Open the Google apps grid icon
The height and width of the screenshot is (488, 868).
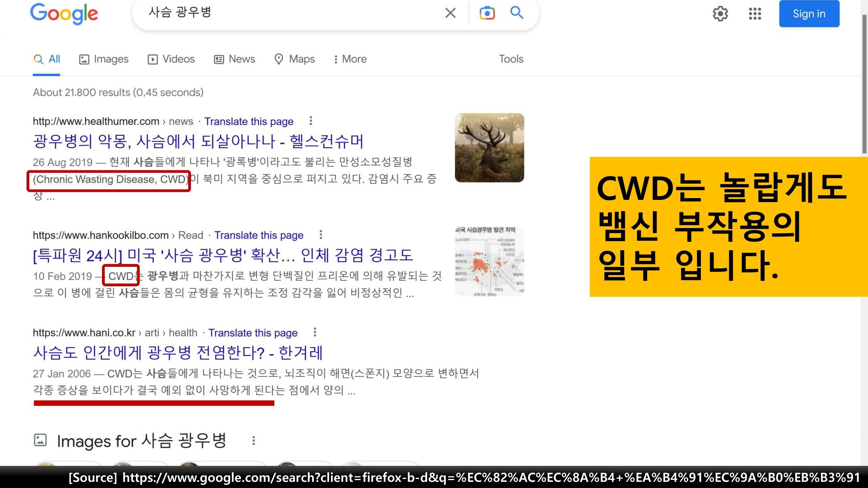pos(755,14)
